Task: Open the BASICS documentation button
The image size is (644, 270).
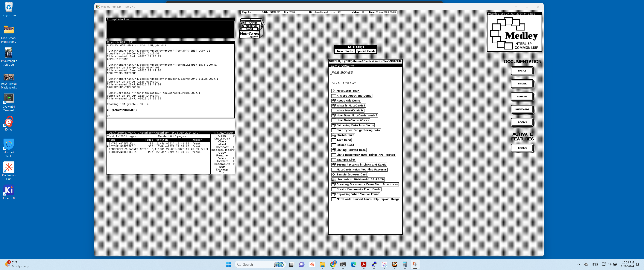Action: coord(522,71)
